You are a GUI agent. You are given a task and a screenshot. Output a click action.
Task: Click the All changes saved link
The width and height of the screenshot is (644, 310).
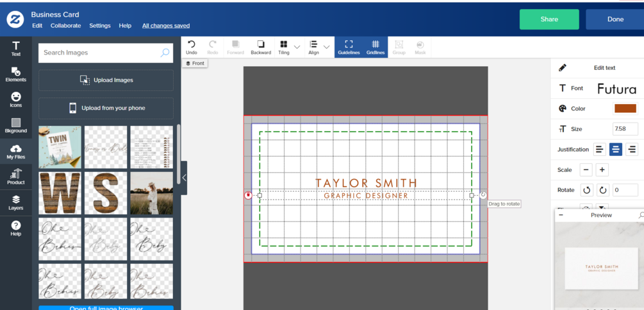pyautogui.click(x=166, y=26)
